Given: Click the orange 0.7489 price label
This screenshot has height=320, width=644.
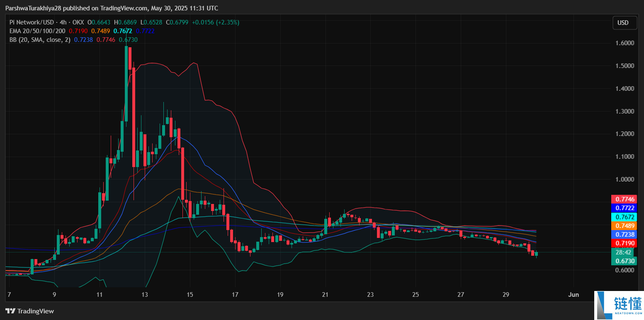Looking at the screenshot, I should coord(624,225).
